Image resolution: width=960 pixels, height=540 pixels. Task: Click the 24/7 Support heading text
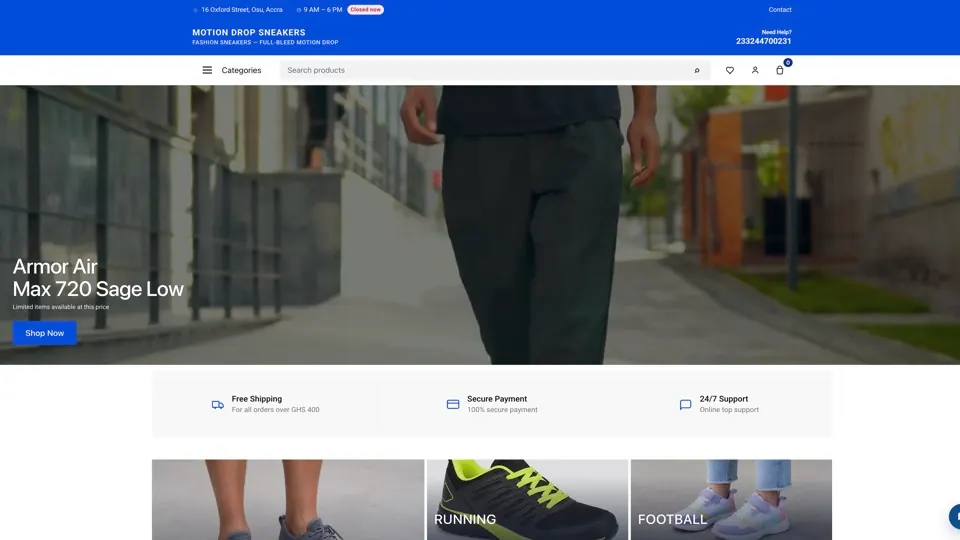click(724, 399)
